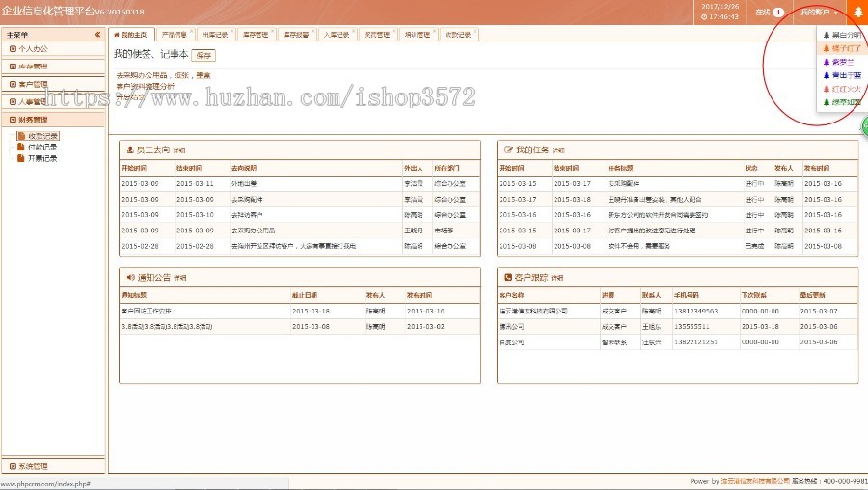Click the edit icon of 我的任务 panel
The height and width of the screenshot is (490, 868).
click(508, 150)
